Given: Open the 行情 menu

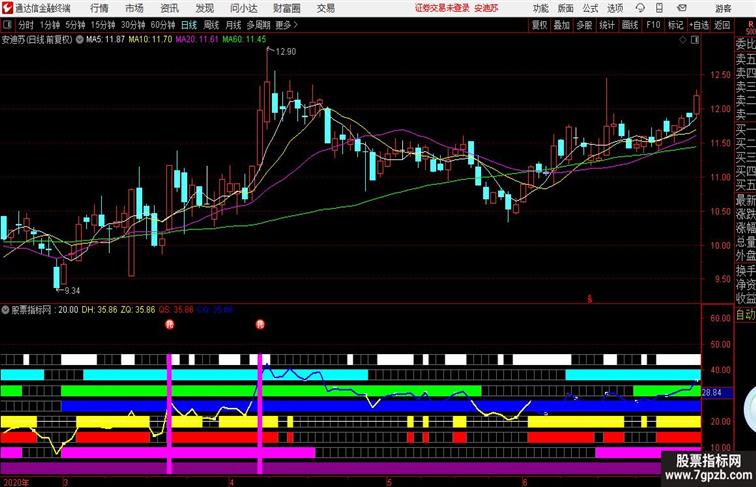Looking at the screenshot, I should pos(99,8).
